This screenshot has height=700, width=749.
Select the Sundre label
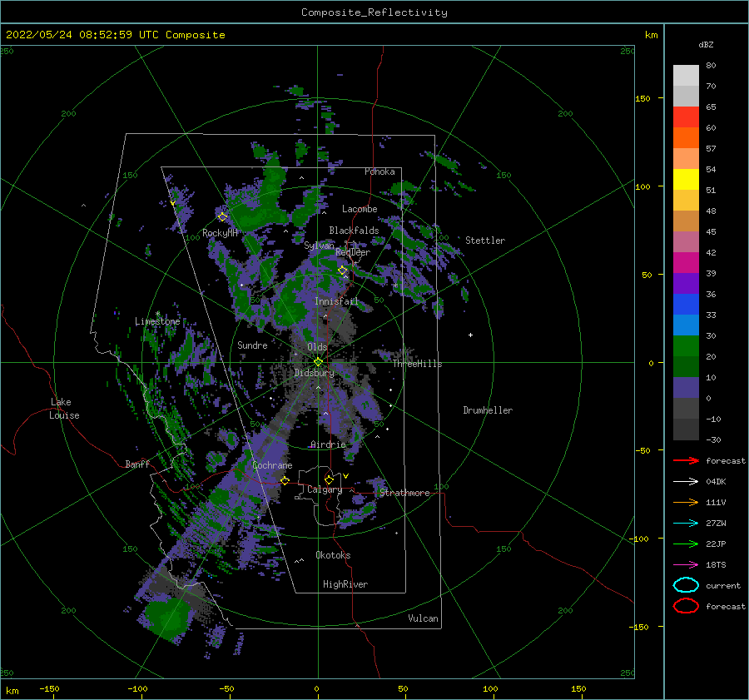click(252, 345)
